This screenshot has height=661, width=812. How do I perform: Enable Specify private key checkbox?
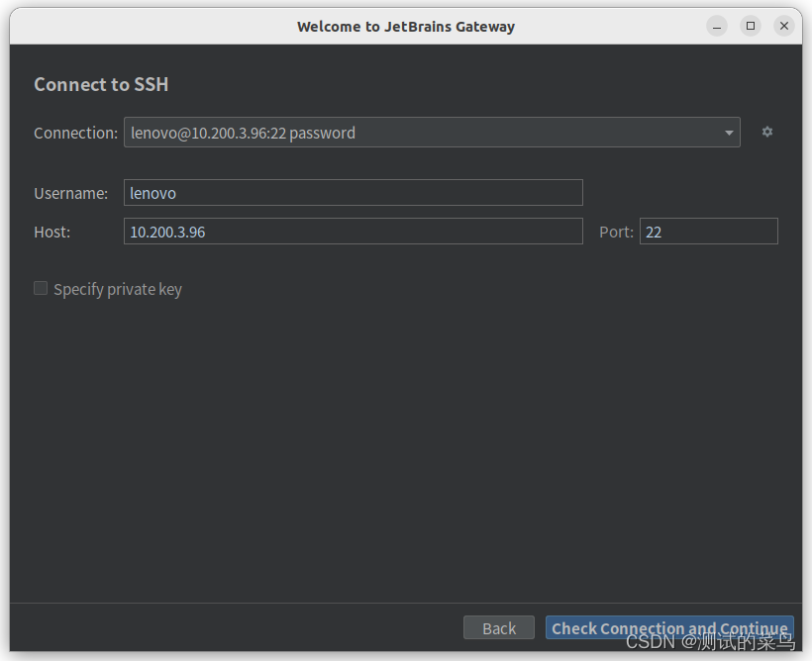(x=41, y=288)
